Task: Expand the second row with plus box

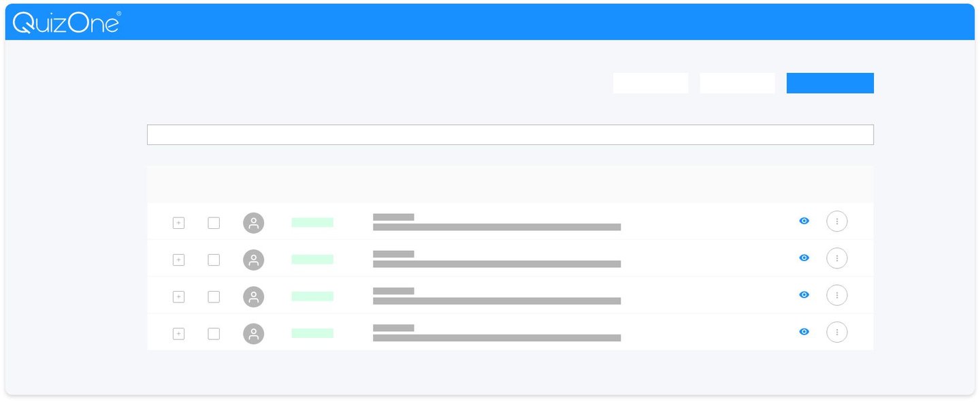Action: pyautogui.click(x=178, y=260)
